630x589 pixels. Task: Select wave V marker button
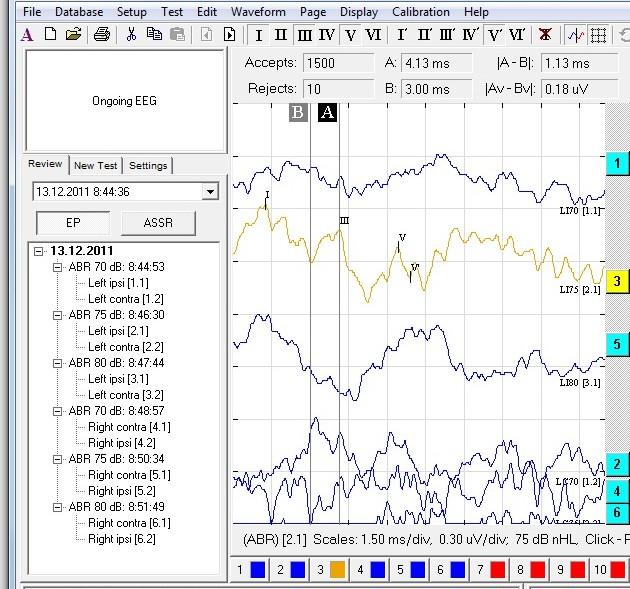tap(350, 35)
